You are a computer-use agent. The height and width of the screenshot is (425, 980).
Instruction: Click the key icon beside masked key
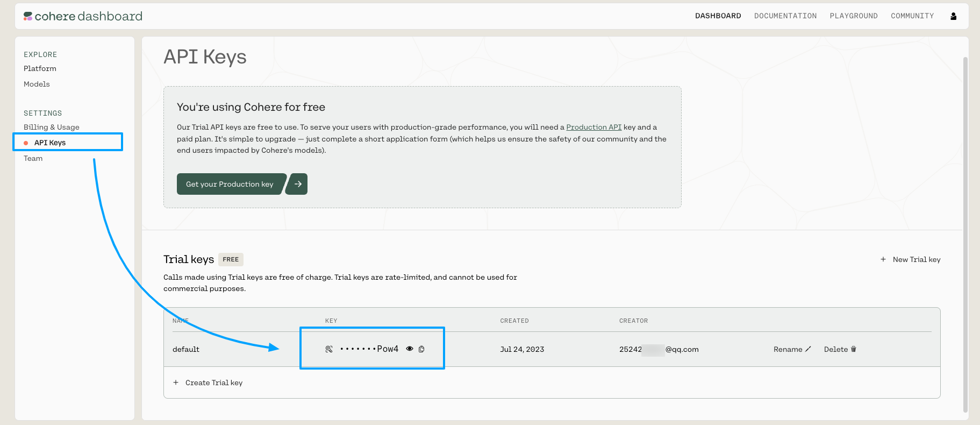[329, 349]
